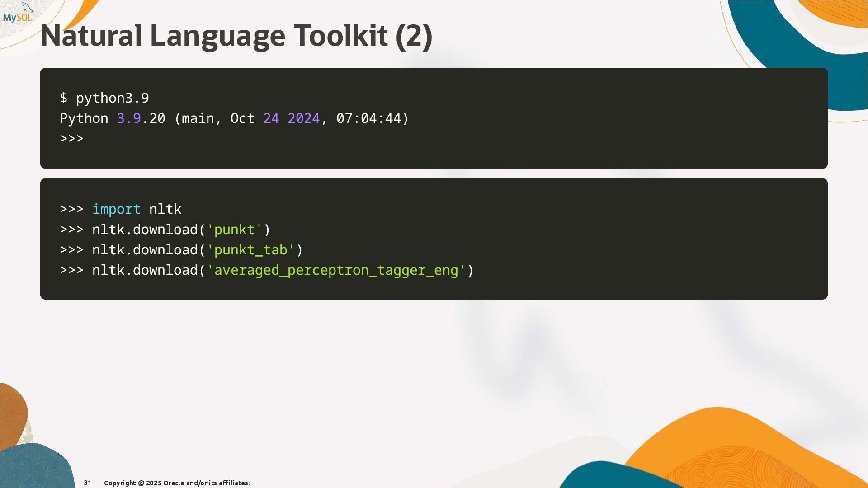Click nltk.download on the punkt_tab line
868x488 pixels.
click(145, 250)
